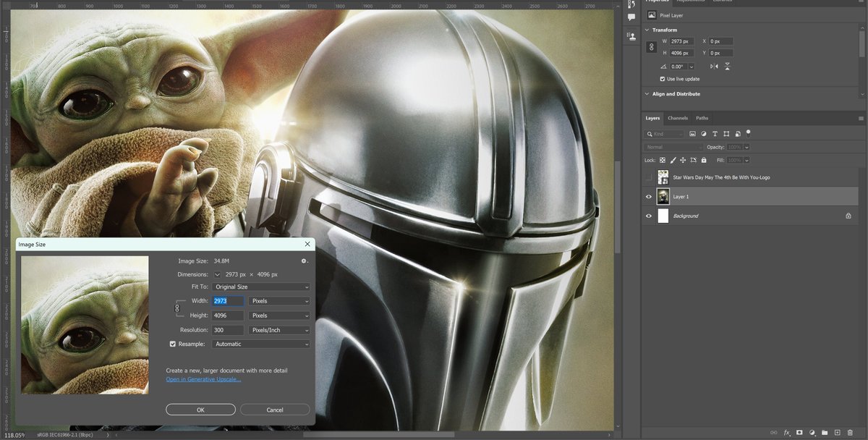868x440 pixels.
Task: Open Resolution units dropdown
Action: (x=279, y=330)
